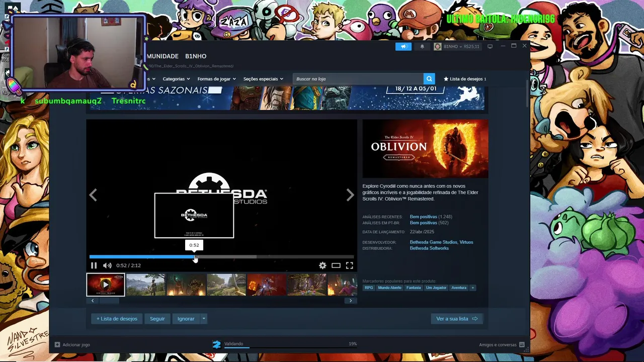Click Ver a sua lista button
The image size is (644, 362).
(457, 319)
